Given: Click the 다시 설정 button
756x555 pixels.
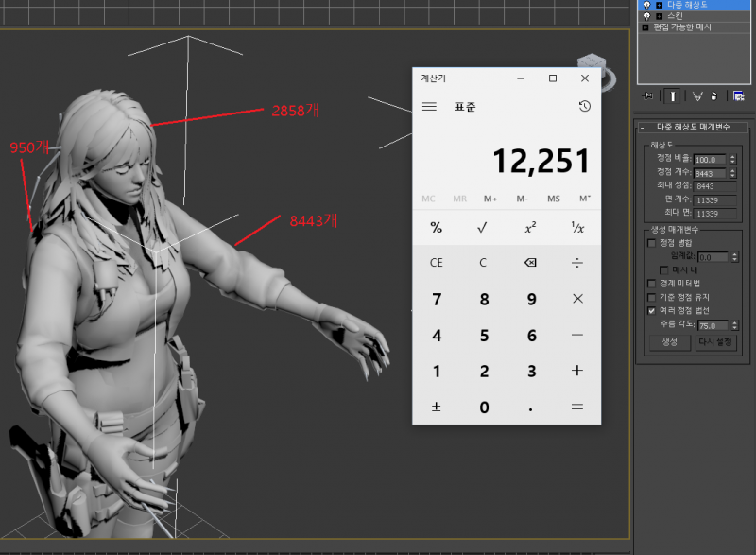Looking at the screenshot, I should pos(715,342).
